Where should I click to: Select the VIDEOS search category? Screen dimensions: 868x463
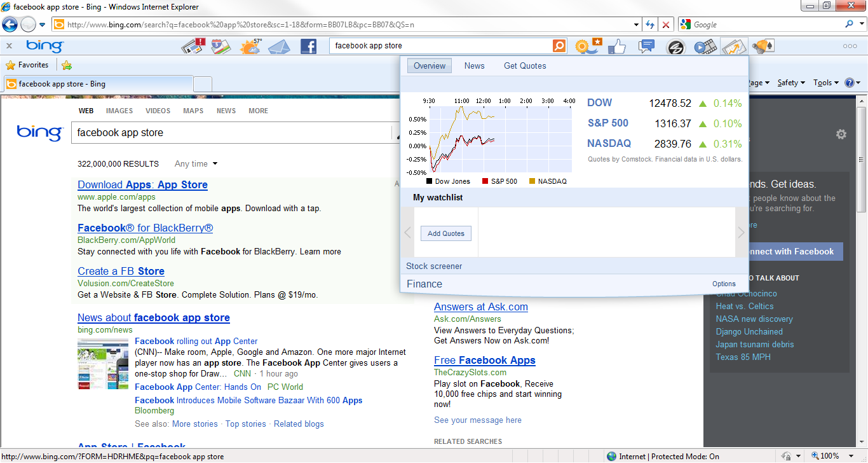(158, 111)
